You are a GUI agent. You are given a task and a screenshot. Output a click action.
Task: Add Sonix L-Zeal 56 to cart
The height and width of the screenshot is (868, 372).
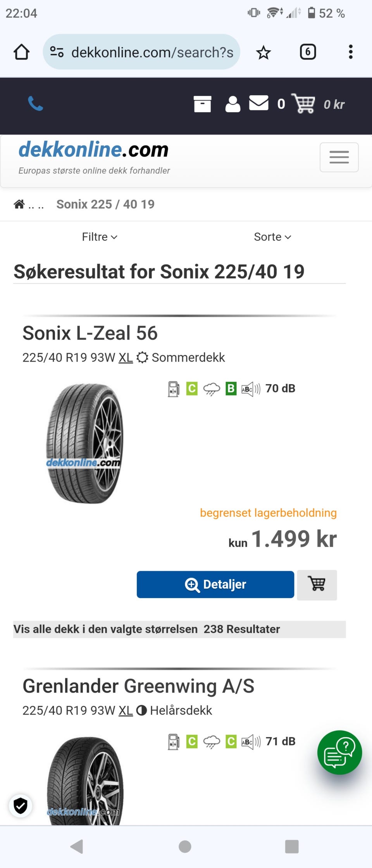tap(317, 585)
